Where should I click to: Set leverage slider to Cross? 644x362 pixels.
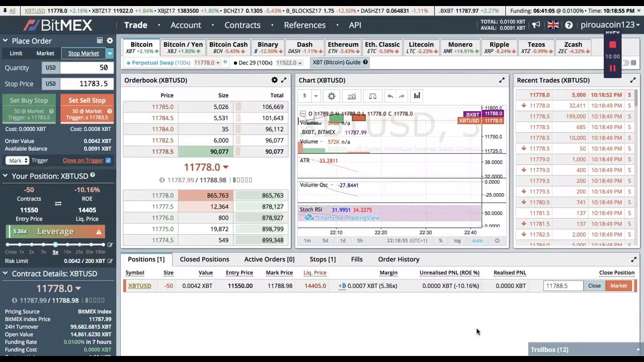pos(8,245)
